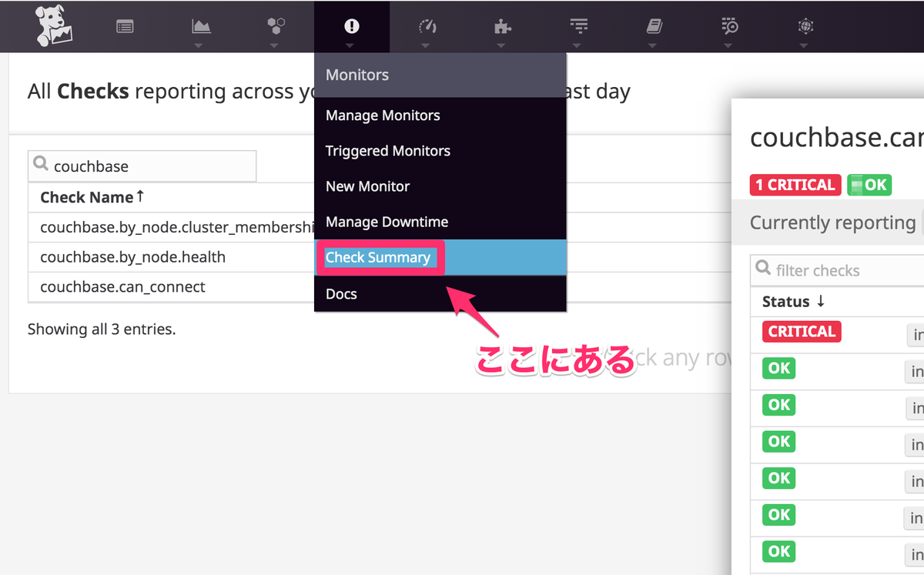Expand dropdown arrow under Metrics icon
Screen dimensions: 924x575
(x=427, y=45)
